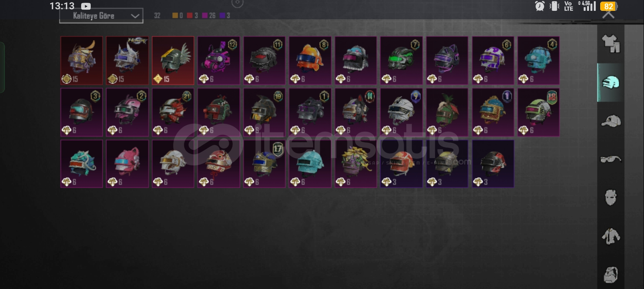Select the white helmet with badge 9
The width and height of the screenshot is (644, 289).
pyautogui.click(x=401, y=112)
